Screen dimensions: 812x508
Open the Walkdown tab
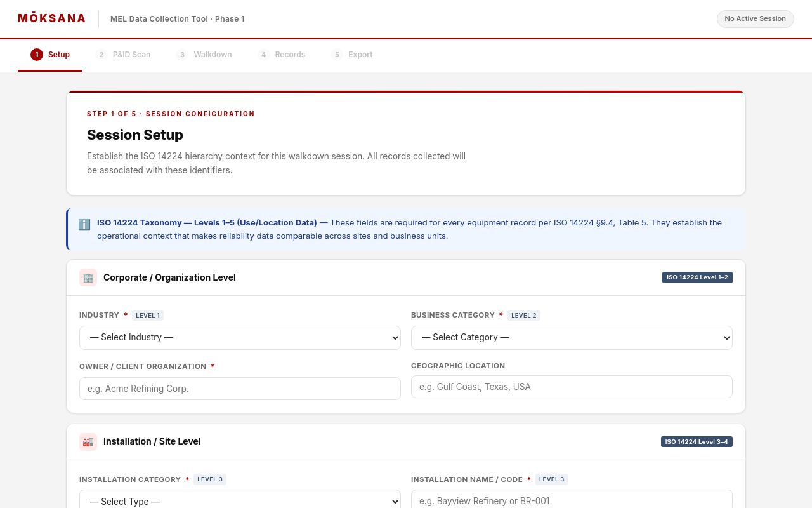click(x=204, y=55)
